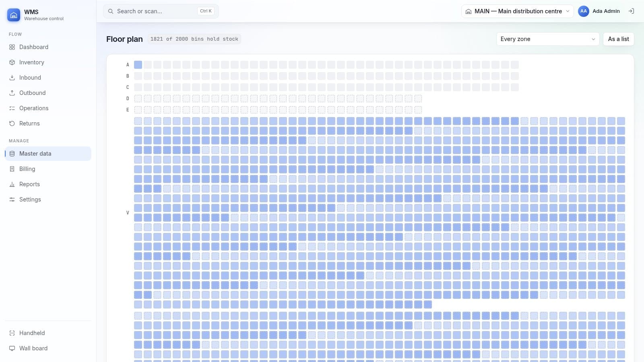Viewport: 644px width, 362px height.
Task: Click the row label A
Action: [x=128, y=65]
